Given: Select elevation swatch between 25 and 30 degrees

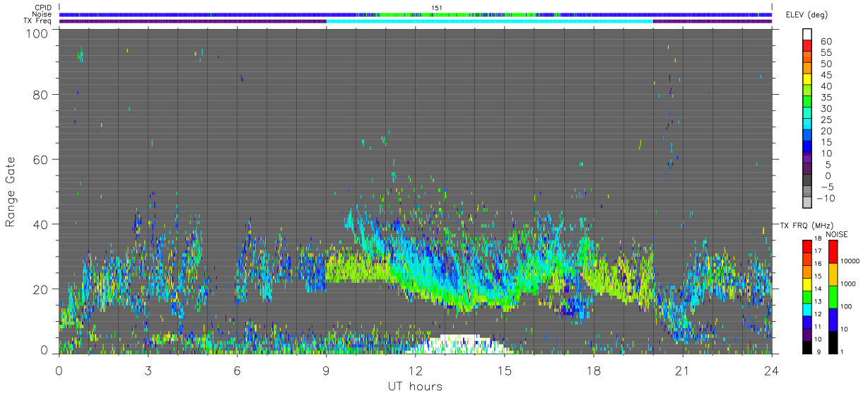Looking at the screenshot, I should point(807,112).
